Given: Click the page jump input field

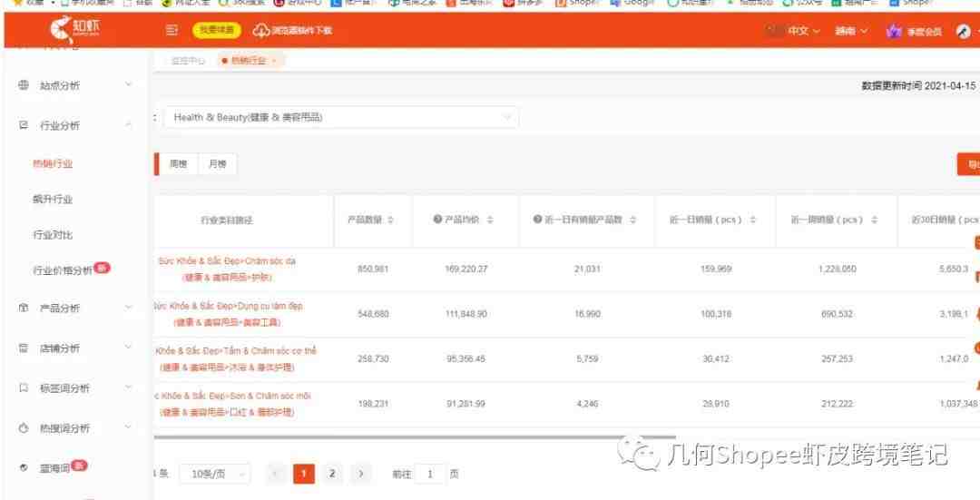Looking at the screenshot, I should [x=431, y=475].
